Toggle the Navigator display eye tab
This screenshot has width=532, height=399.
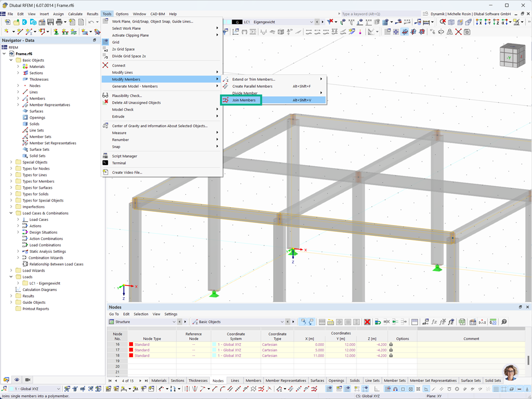click(x=16, y=380)
